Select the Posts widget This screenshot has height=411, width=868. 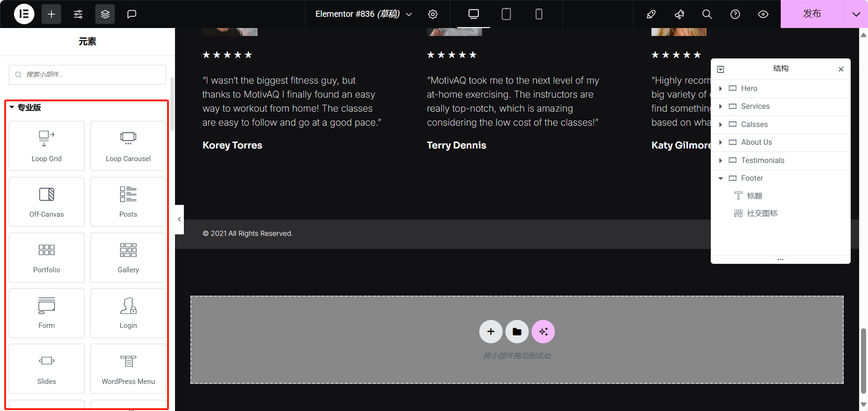128,202
